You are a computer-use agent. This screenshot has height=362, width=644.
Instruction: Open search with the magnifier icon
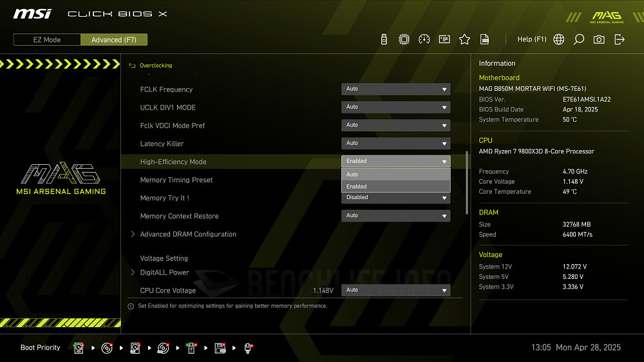tap(579, 39)
